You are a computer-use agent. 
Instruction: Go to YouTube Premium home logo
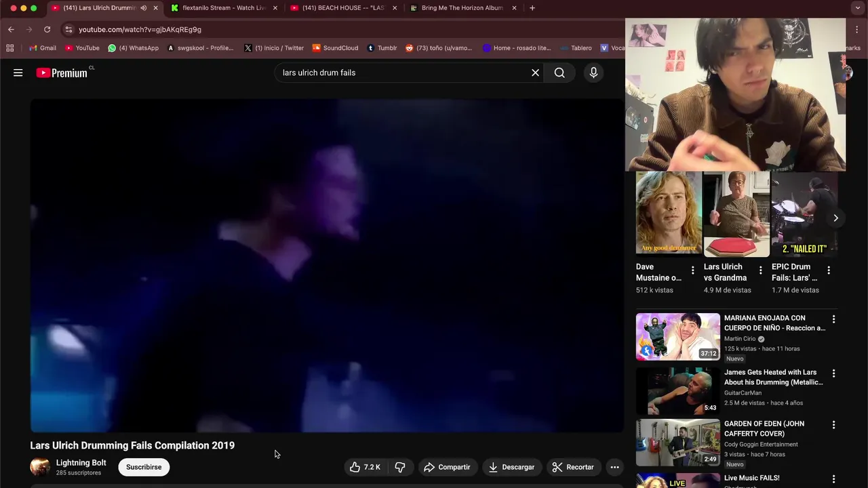(62, 73)
